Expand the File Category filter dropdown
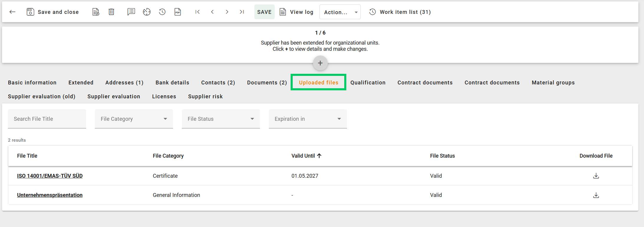644x227 pixels. [134, 119]
